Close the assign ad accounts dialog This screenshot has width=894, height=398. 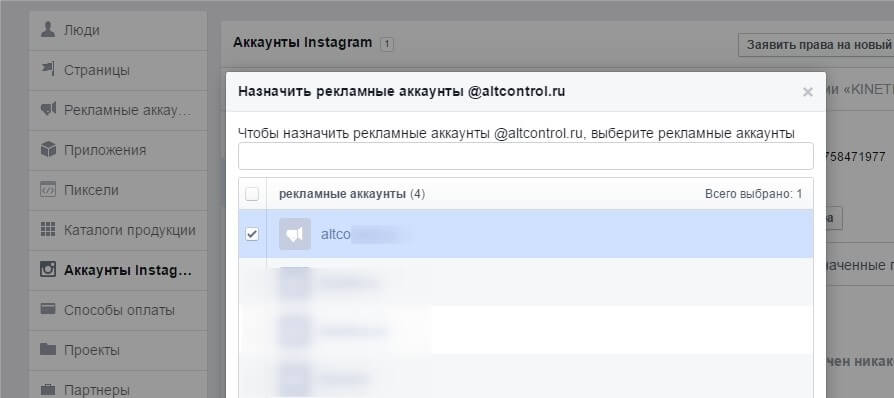(x=807, y=92)
